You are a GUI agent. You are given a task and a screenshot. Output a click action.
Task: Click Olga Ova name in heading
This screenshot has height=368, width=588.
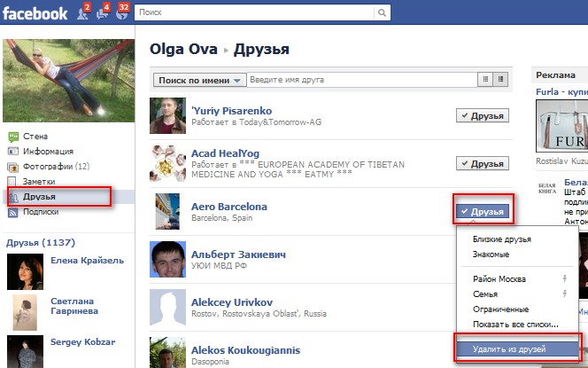click(183, 49)
